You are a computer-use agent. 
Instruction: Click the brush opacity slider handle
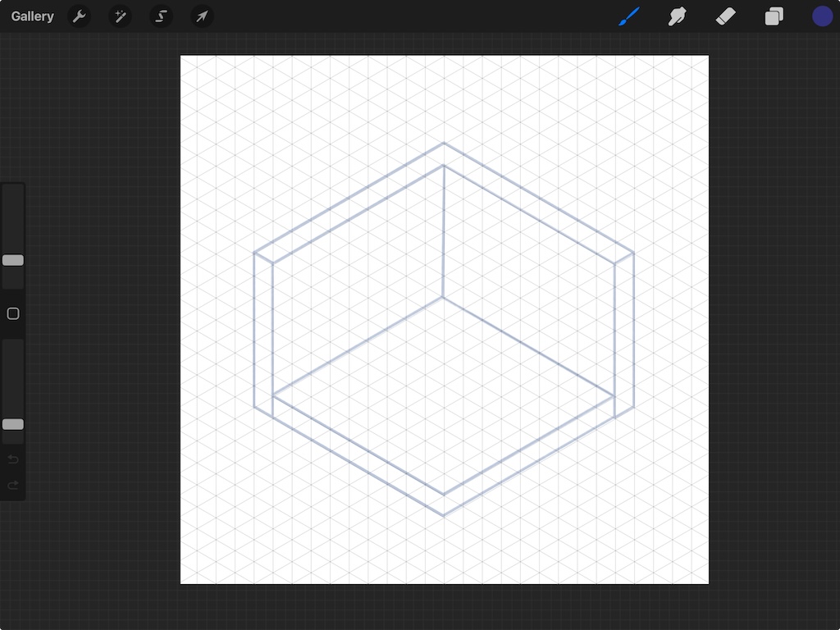13,424
